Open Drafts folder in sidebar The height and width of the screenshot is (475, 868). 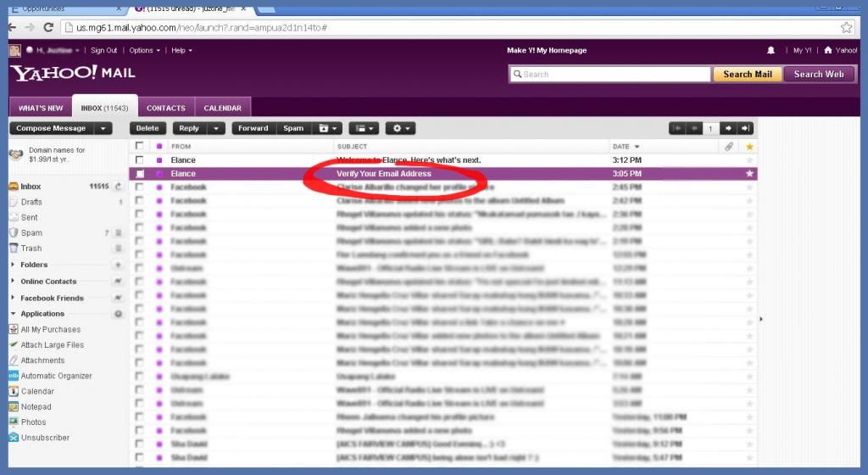point(31,202)
